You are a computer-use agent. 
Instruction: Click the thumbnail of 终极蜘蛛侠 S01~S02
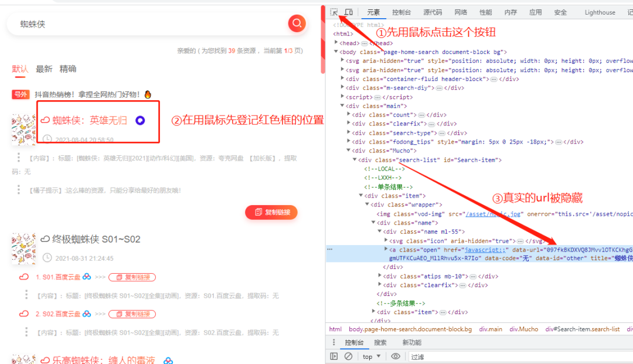(x=23, y=248)
